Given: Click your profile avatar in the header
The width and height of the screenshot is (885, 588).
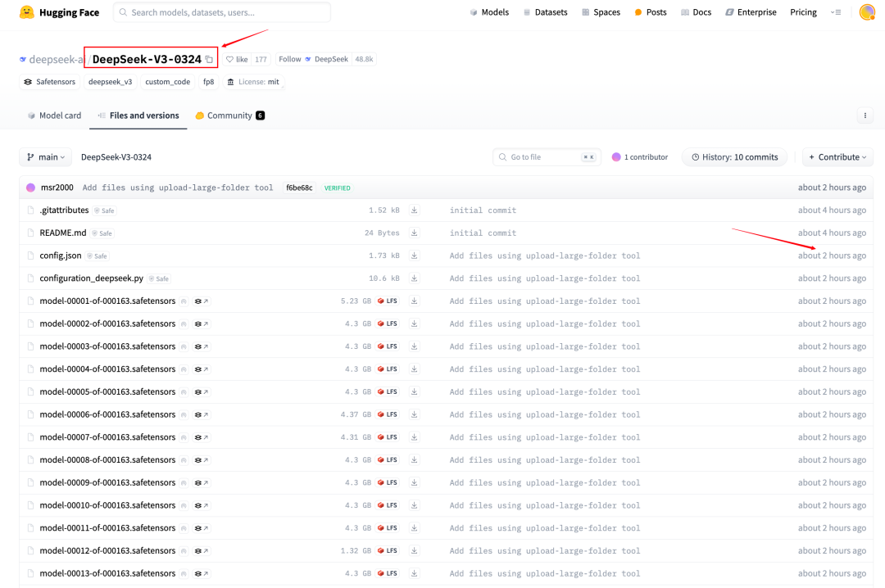Looking at the screenshot, I should (866, 12).
